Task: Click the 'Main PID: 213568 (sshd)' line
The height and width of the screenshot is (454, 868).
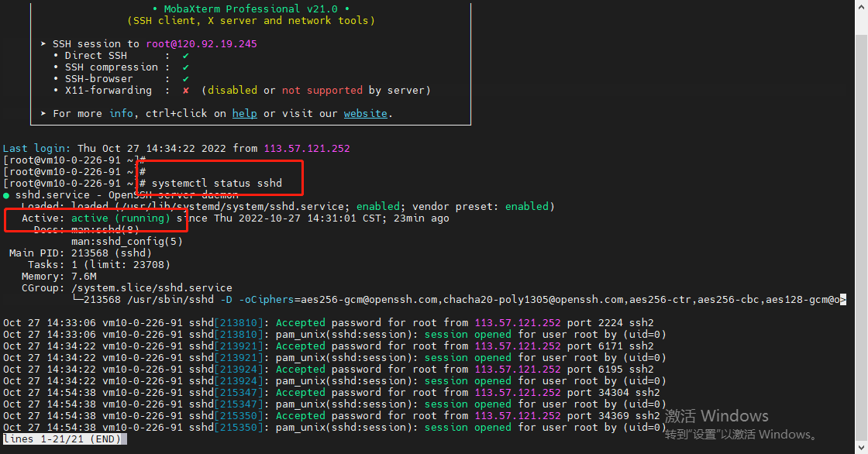Action: [81, 253]
